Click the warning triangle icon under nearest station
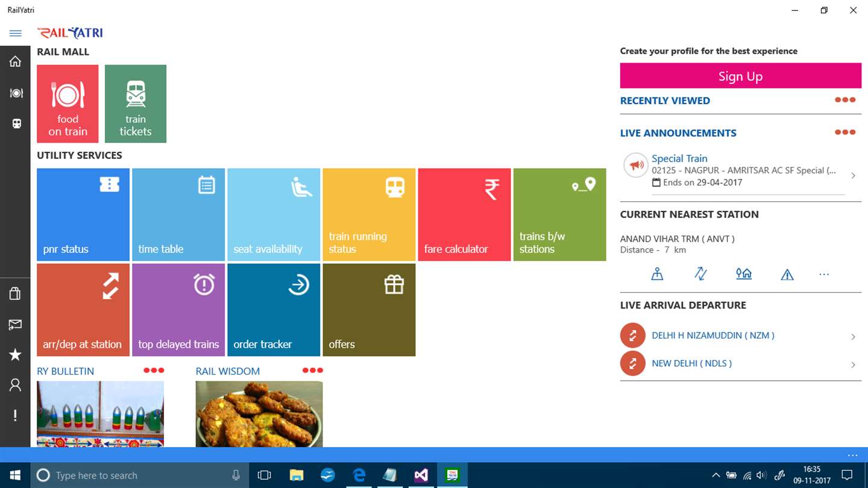Screen dimensions: 868x488 787,275
